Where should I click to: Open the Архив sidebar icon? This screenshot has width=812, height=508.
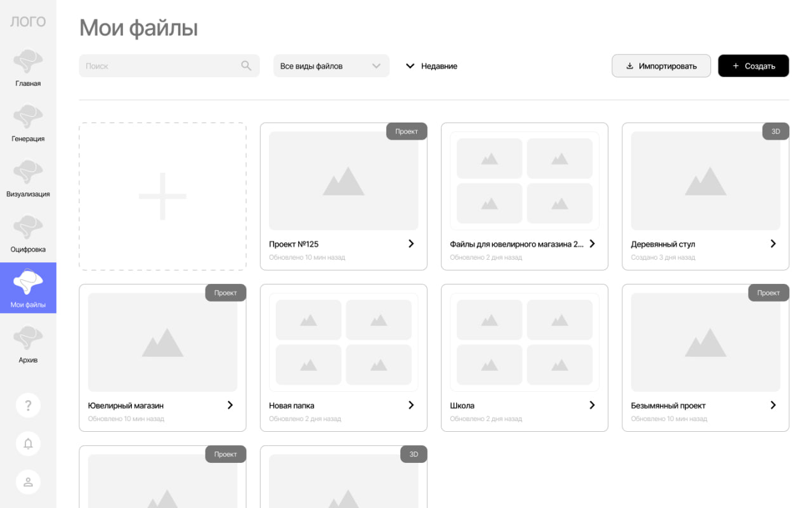28,338
